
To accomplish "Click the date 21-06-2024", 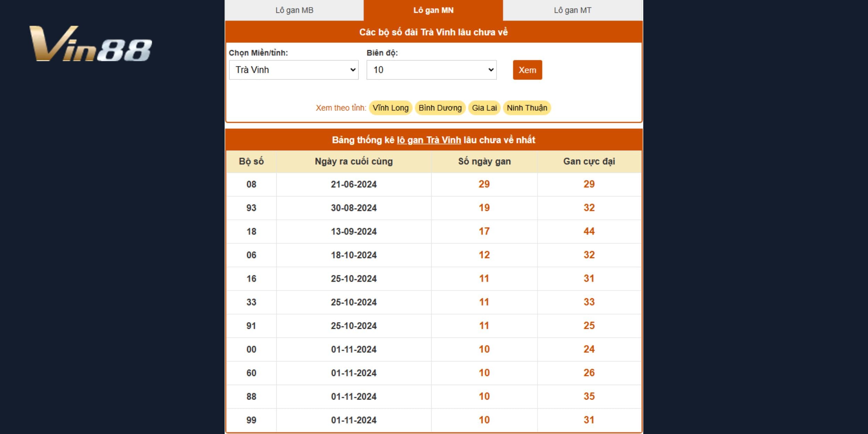I will coord(354,184).
